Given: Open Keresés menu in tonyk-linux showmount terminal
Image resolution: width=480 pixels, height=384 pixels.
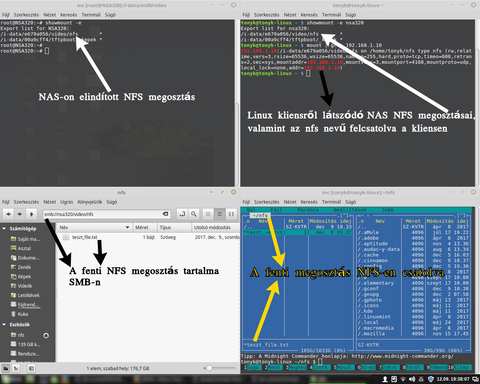Looking at the screenshot, I should click(x=309, y=15).
